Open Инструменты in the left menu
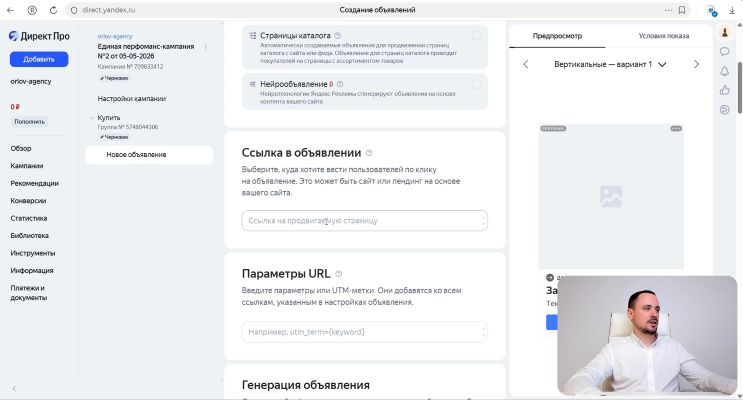743x400 pixels. coord(33,253)
